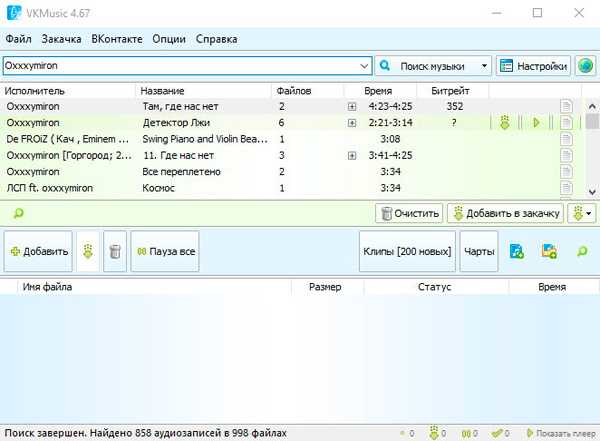The width and height of the screenshot is (600, 441).
Task: Click the blue music file add icon
Action: (517, 252)
